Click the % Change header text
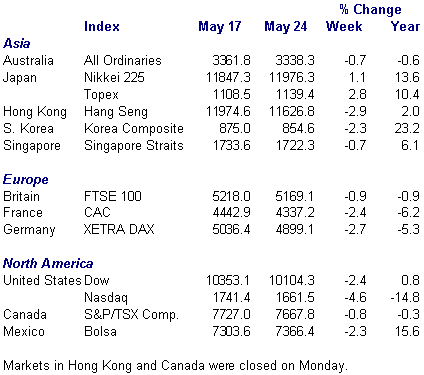 [x=371, y=10]
